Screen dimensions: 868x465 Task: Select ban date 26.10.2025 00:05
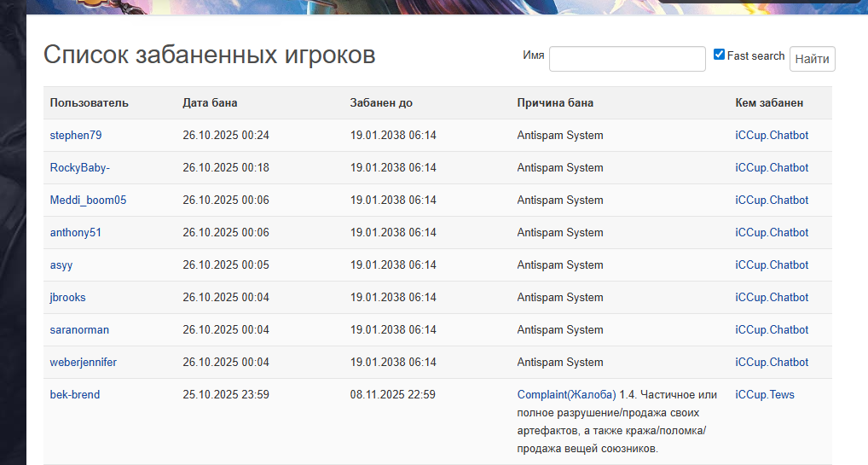(x=226, y=265)
